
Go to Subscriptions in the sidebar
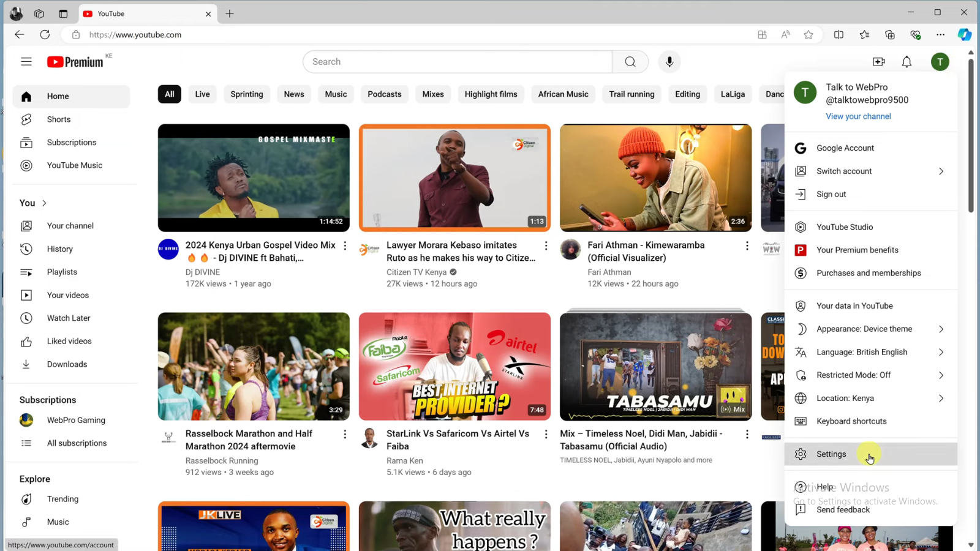point(71,143)
